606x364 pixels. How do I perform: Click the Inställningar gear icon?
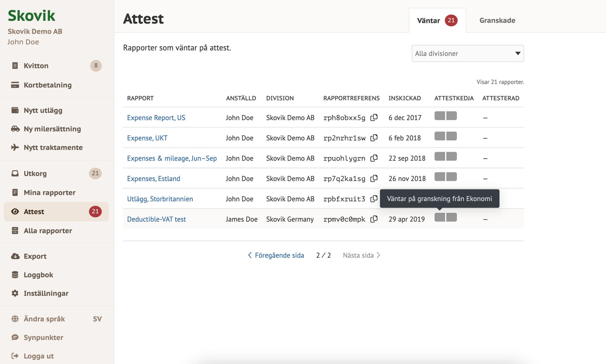[15, 293]
